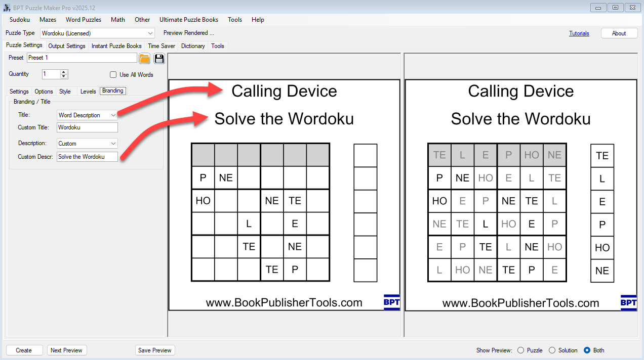This screenshot has height=360, width=644.
Task: Click the BPT Puzzle Maker app icon
Action: (7, 8)
